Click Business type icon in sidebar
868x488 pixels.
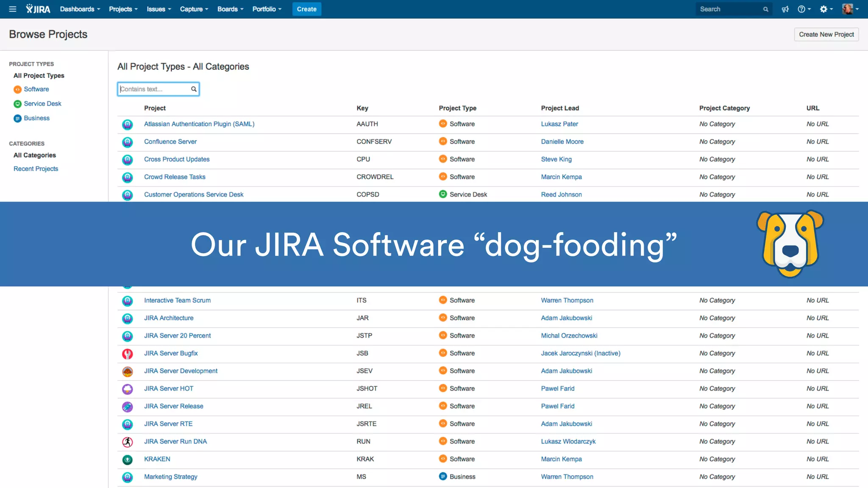click(x=17, y=118)
